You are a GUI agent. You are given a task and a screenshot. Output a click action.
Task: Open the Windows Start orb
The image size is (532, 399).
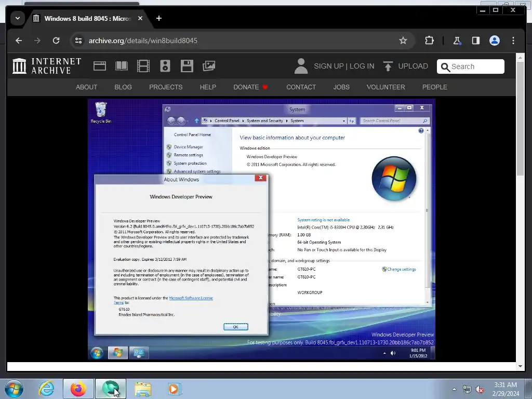pos(14,389)
